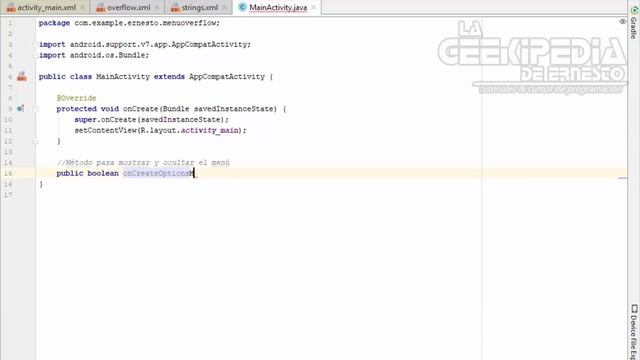
Task: Click the inspections eye icon in editor corner
Action: 622,22
